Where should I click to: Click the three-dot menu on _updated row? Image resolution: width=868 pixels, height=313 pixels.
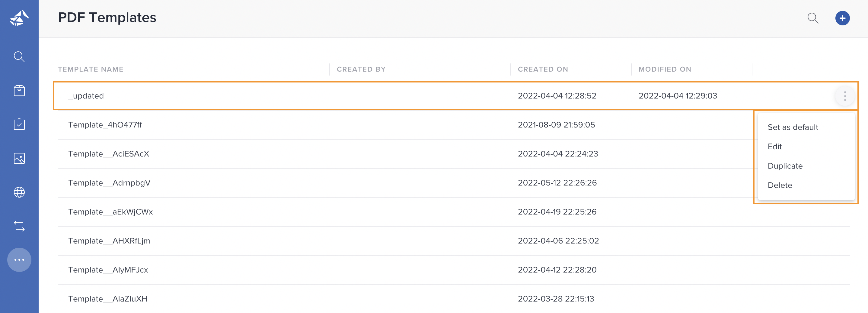click(844, 96)
